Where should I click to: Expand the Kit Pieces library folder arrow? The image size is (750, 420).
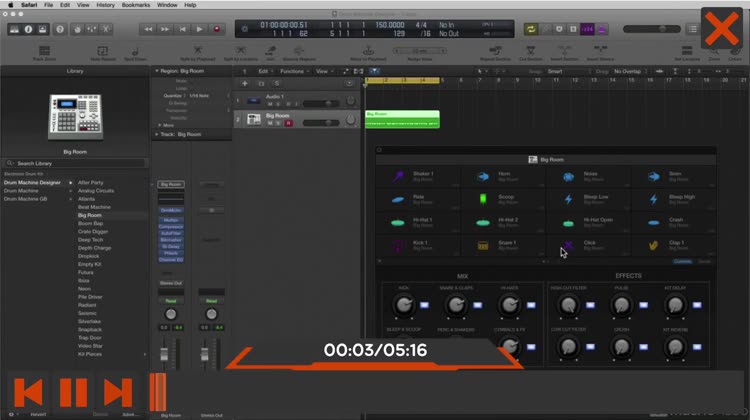(x=144, y=354)
